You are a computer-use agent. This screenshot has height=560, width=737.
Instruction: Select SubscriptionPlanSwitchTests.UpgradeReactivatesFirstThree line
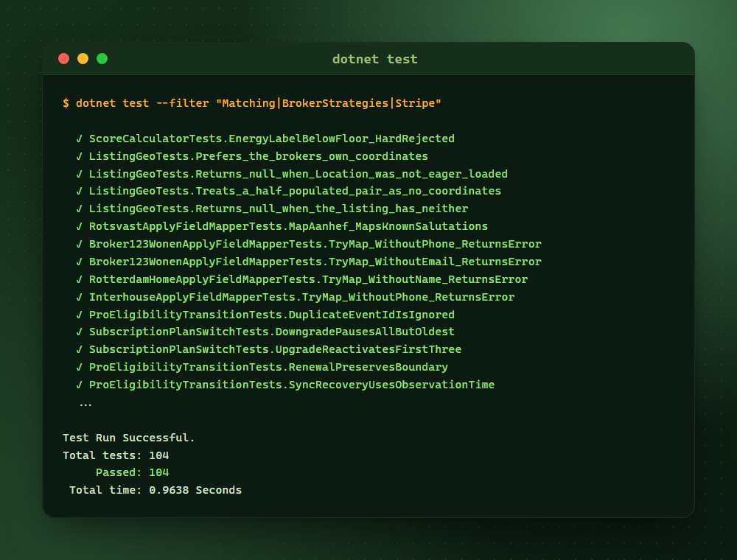pos(268,349)
